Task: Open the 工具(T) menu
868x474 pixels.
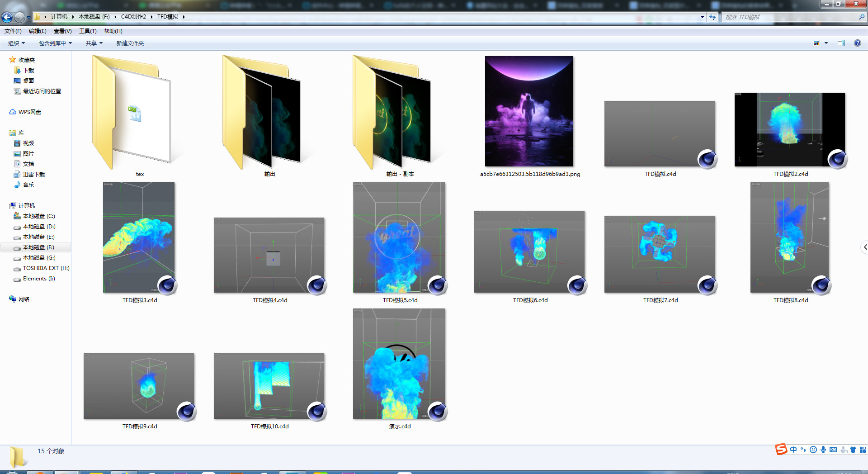Action: (x=88, y=31)
